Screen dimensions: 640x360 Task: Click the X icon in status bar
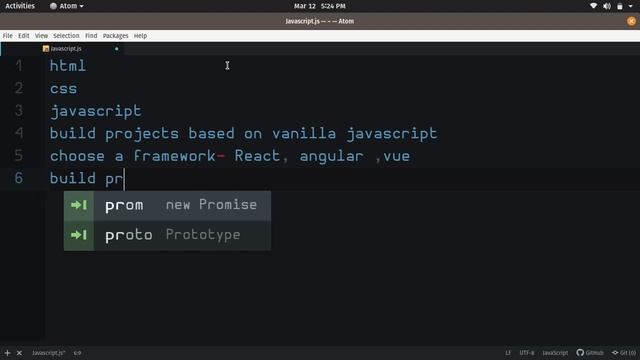19,353
